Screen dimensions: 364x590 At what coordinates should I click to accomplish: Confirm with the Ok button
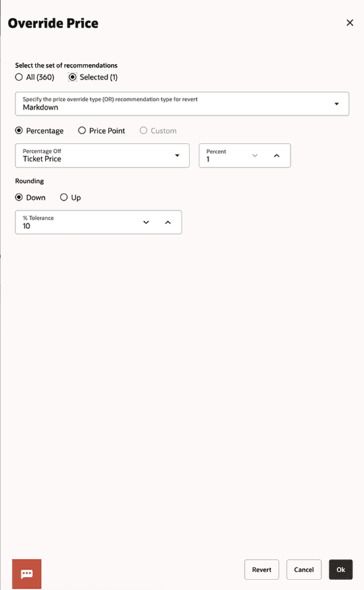click(341, 570)
